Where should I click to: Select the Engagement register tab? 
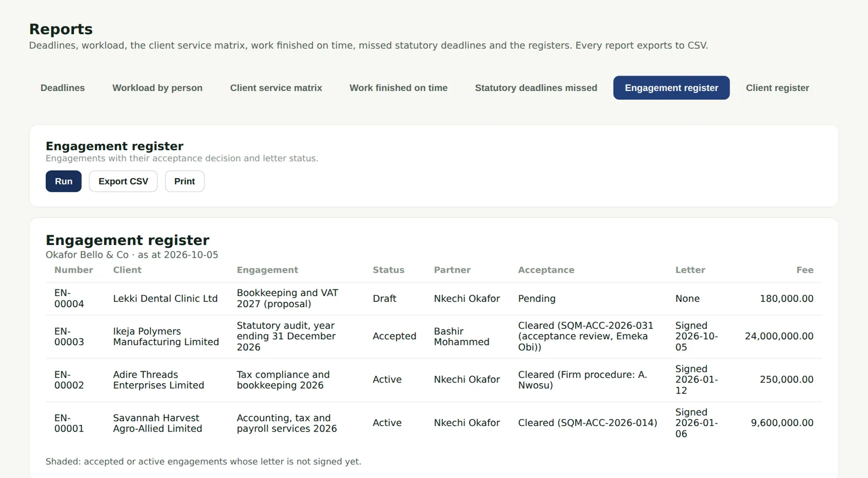672,88
